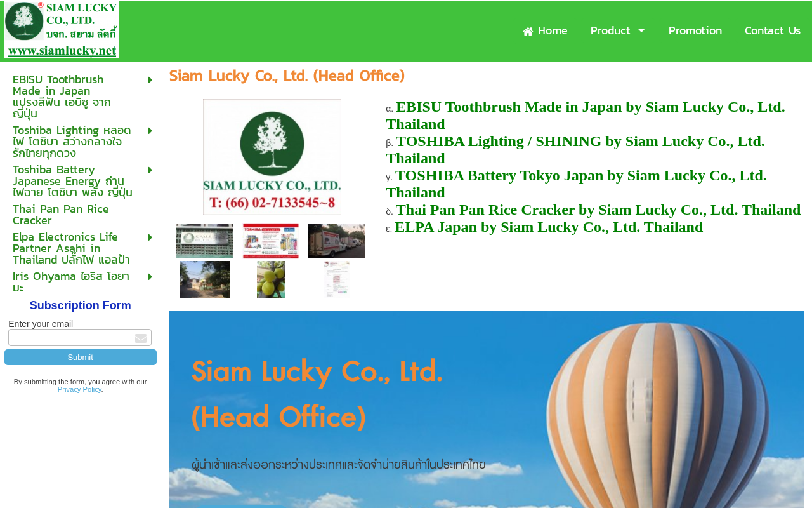Click the Siam Lucky Co., Ltd. (Head Office) heading
Image resolution: width=812 pixels, height=508 pixels.
[x=287, y=76]
